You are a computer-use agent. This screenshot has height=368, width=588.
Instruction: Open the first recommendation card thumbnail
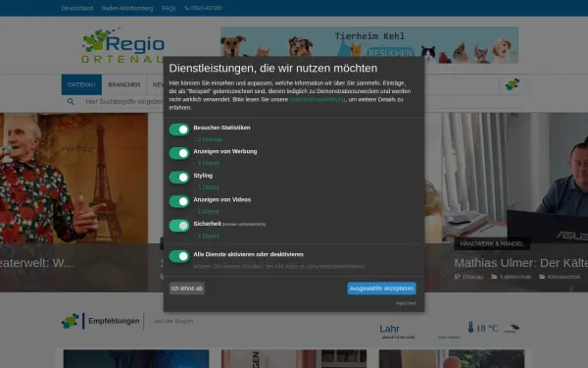tap(136, 359)
